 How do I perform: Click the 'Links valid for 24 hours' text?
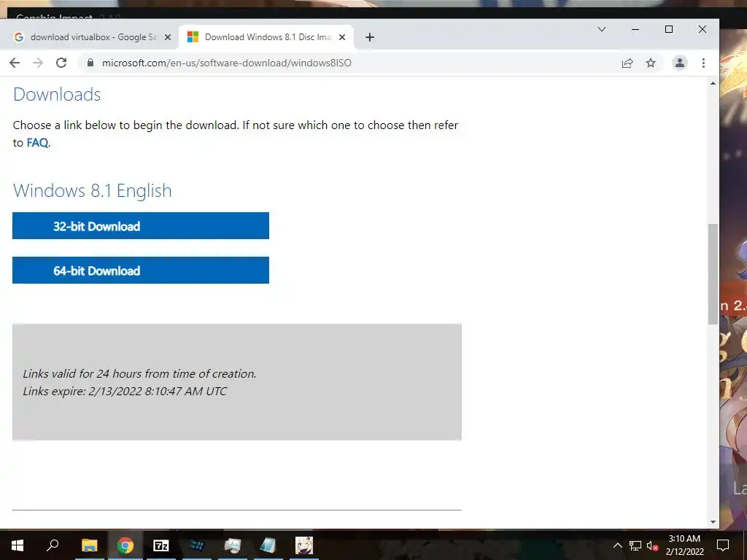coord(139,374)
